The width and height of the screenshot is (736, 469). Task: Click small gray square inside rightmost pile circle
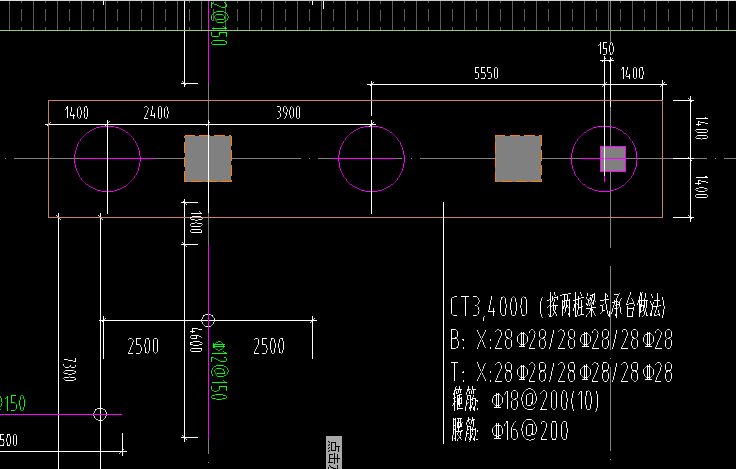(613, 159)
